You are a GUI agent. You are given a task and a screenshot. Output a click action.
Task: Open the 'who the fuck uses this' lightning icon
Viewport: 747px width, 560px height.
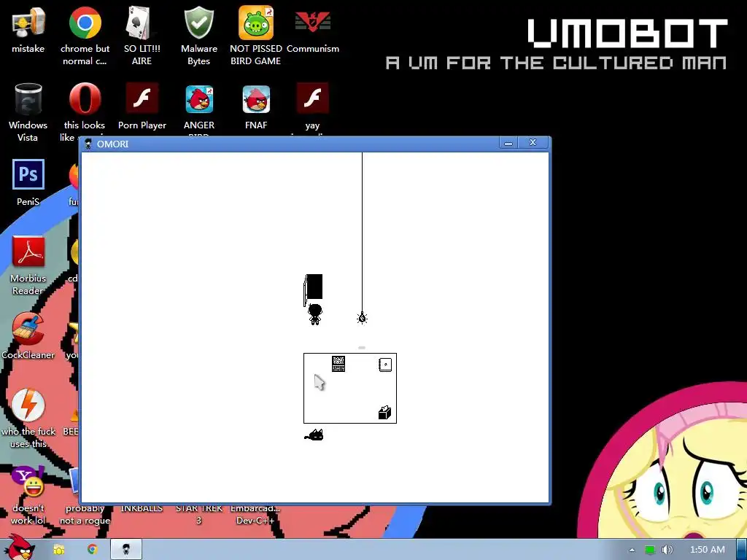(x=28, y=405)
